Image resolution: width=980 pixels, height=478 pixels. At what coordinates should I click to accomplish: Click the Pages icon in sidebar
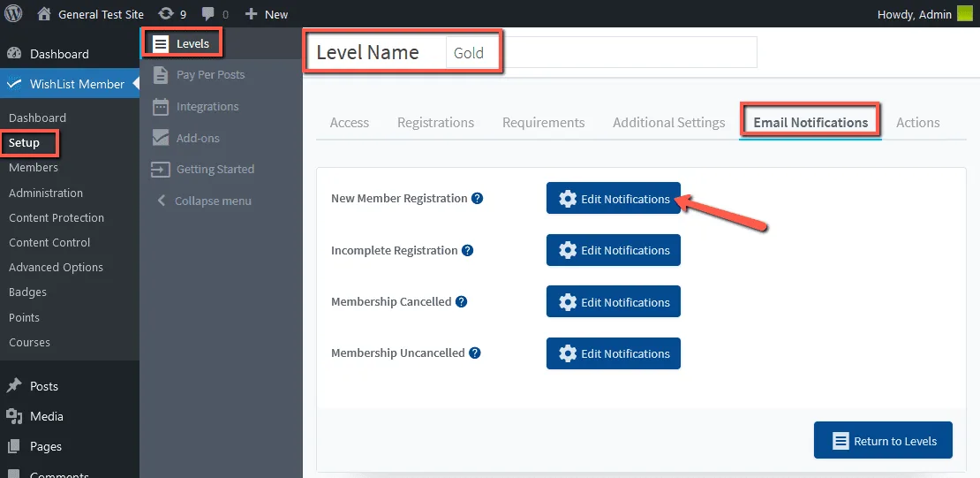coord(14,446)
